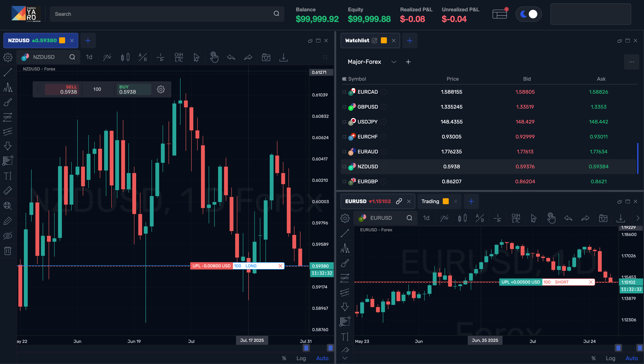Undo the last chart action

click(231, 57)
